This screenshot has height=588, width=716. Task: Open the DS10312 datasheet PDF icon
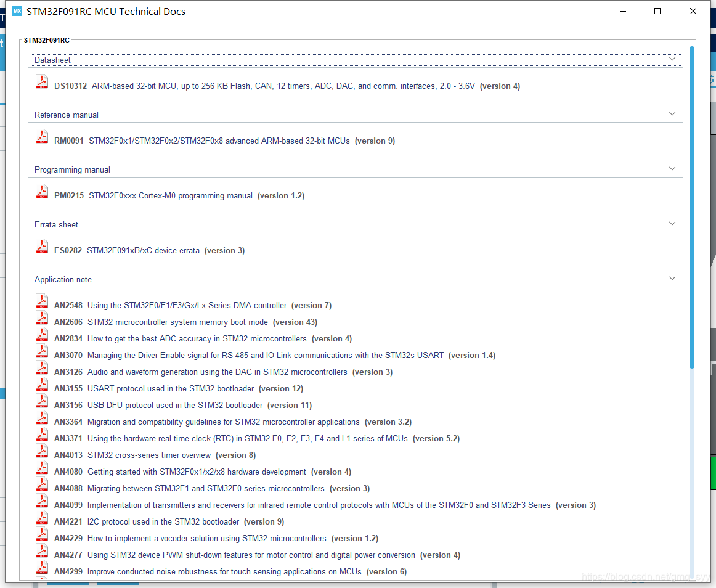(x=42, y=81)
